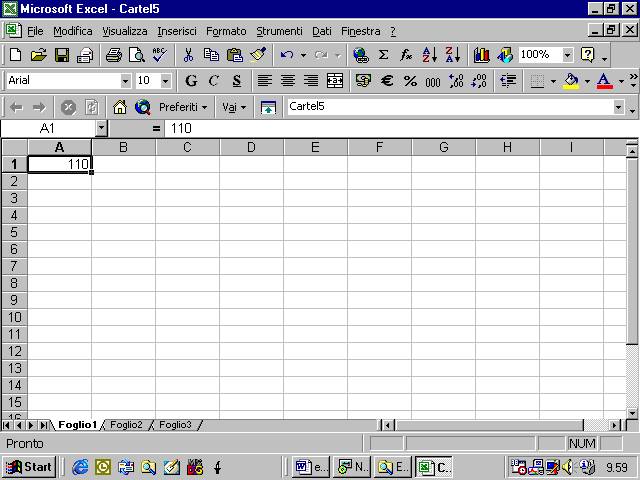The image size is (640, 480).
Task: Expand the Arial font name dropdown
Action: pyautogui.click(x=125, y=81)
